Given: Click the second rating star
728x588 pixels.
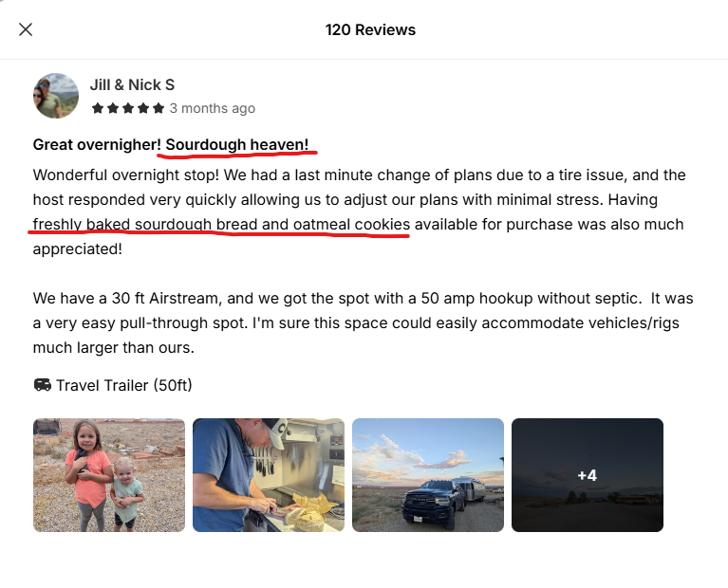Looking at the screenshot, I should click(113, 108).
